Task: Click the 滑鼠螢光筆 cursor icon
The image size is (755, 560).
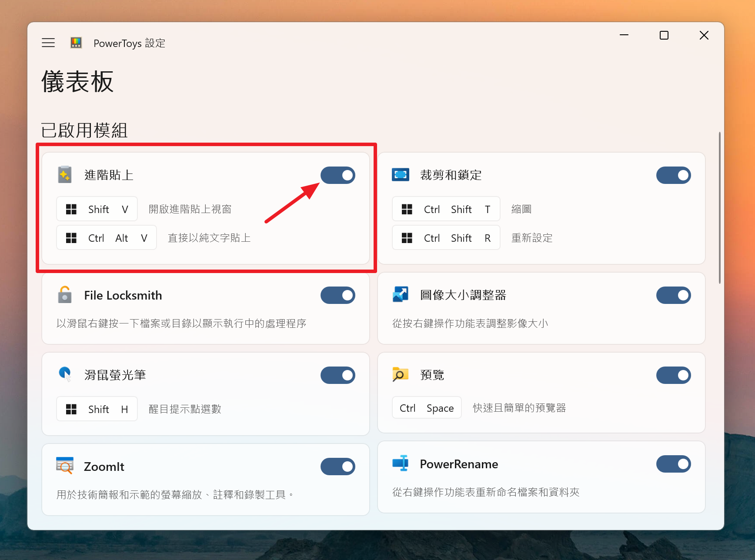Action: coord(65,374)
